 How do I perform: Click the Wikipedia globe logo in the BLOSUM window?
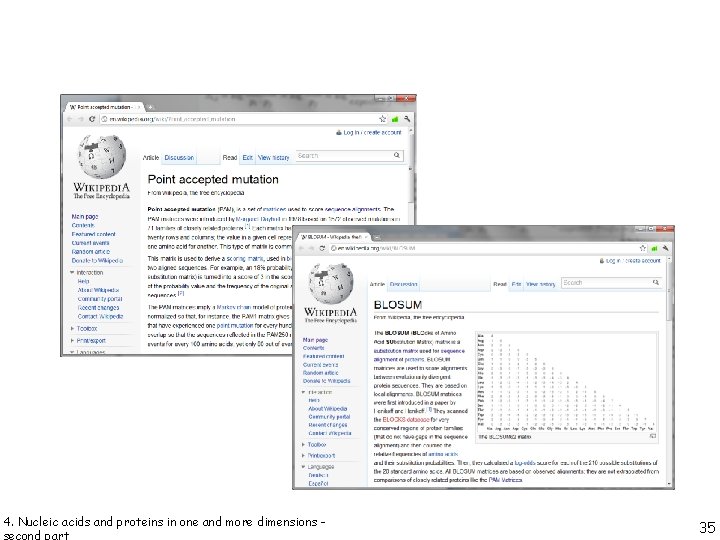point(331,283)
